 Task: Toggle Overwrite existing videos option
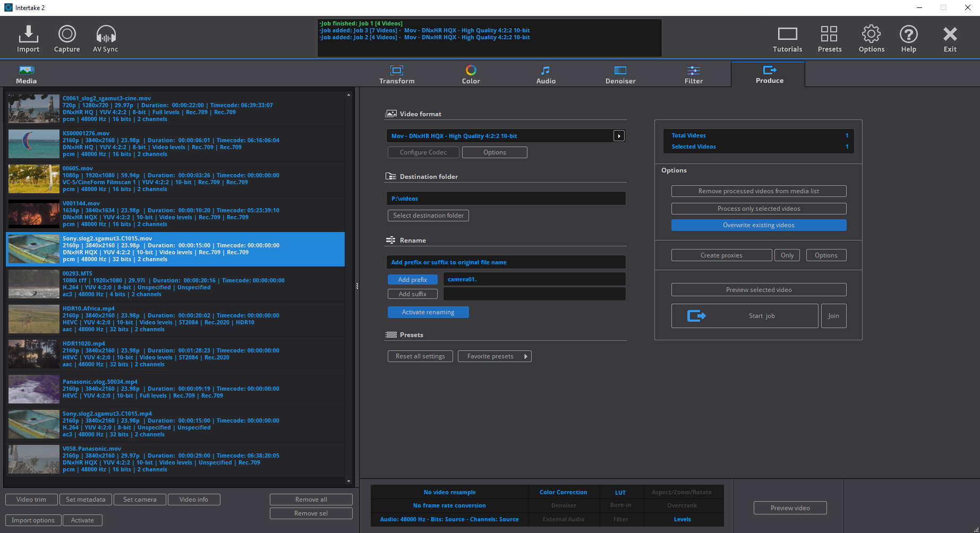point(759,225)
